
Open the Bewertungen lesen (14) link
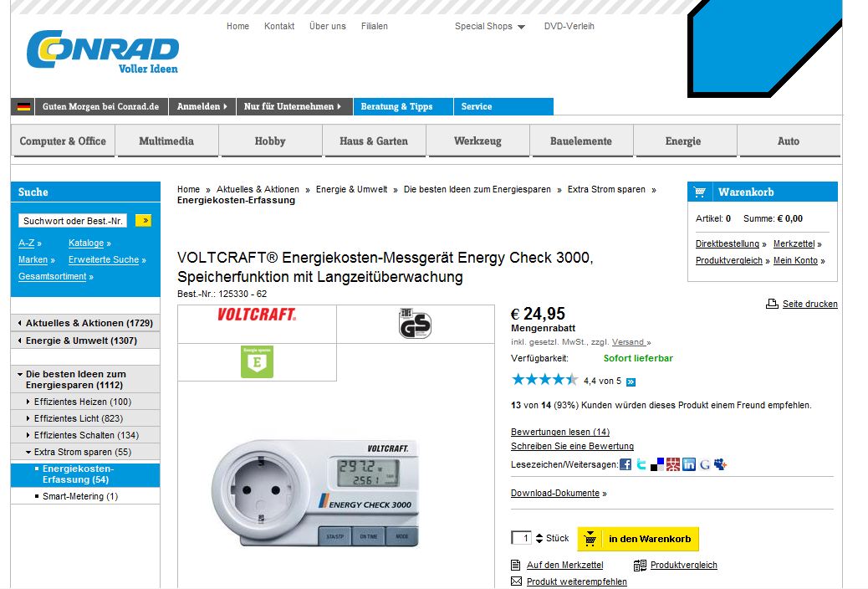[560, 432]
